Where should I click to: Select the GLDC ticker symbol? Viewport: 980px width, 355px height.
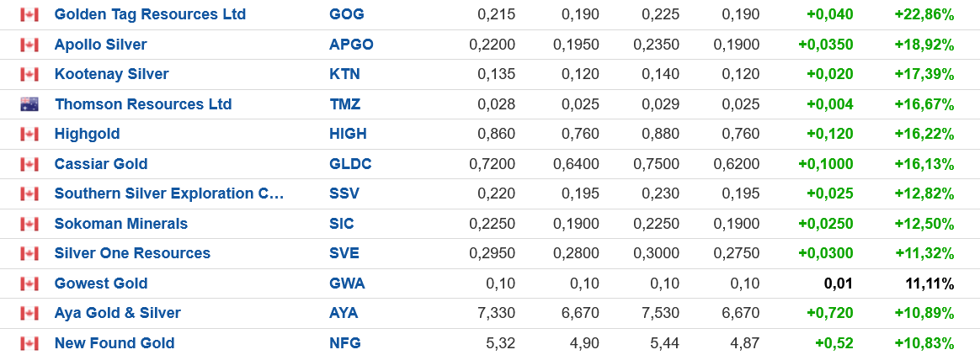pos(350,164)
